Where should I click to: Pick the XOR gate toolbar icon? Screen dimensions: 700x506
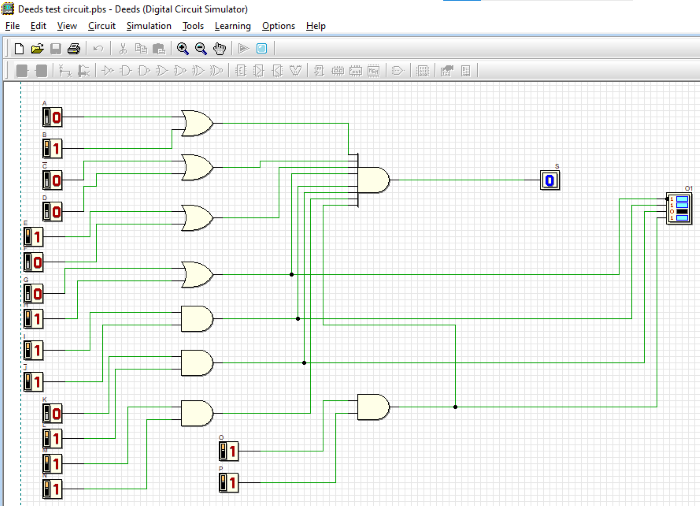(198, 71)
